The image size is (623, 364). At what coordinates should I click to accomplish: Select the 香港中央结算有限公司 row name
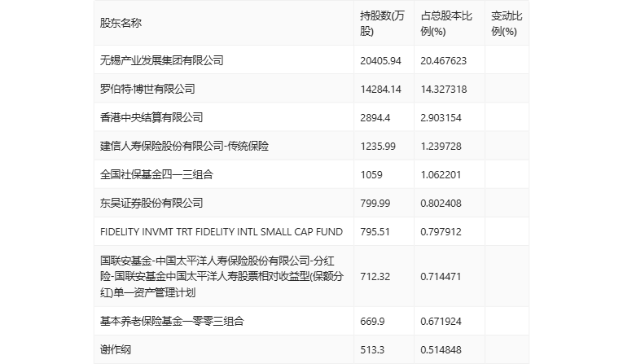pyautogui.click(x=151, y=117)
